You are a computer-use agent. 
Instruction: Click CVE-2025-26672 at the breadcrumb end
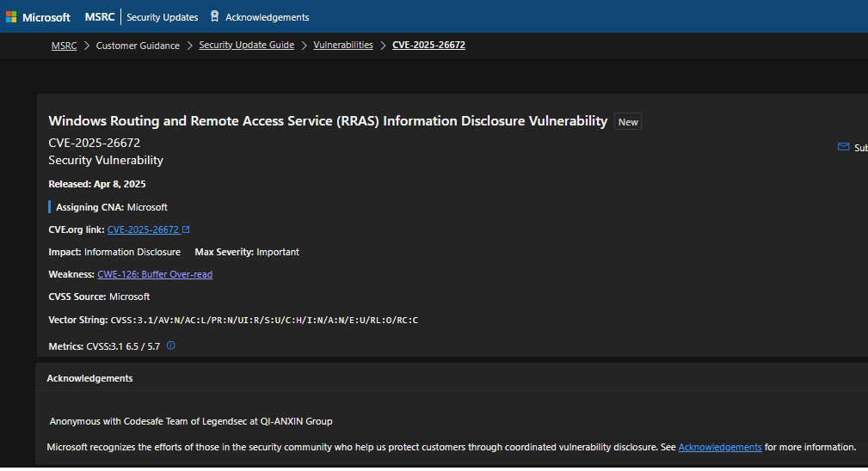pyautogui.click(x=428, y=46)
